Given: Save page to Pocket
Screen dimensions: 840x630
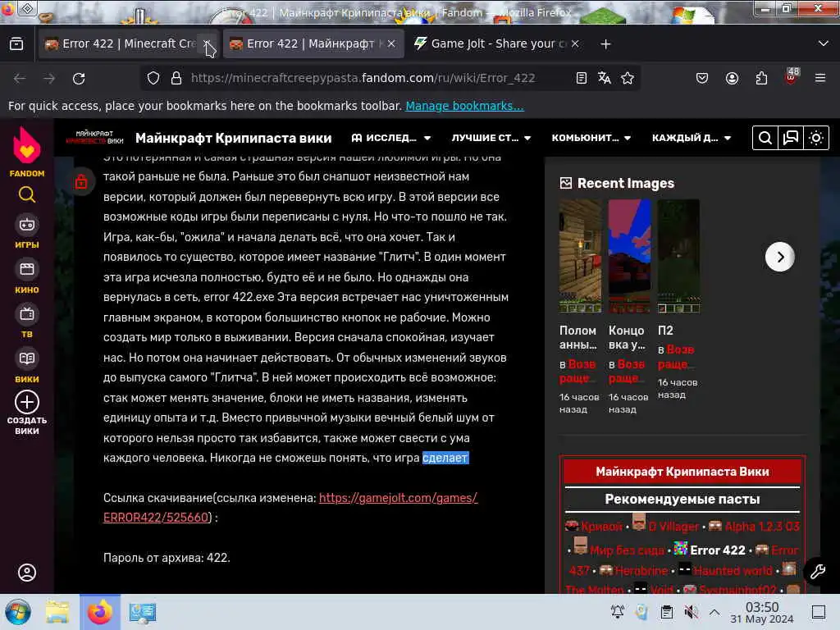Looking at the screenshot, I should point(702,78).
